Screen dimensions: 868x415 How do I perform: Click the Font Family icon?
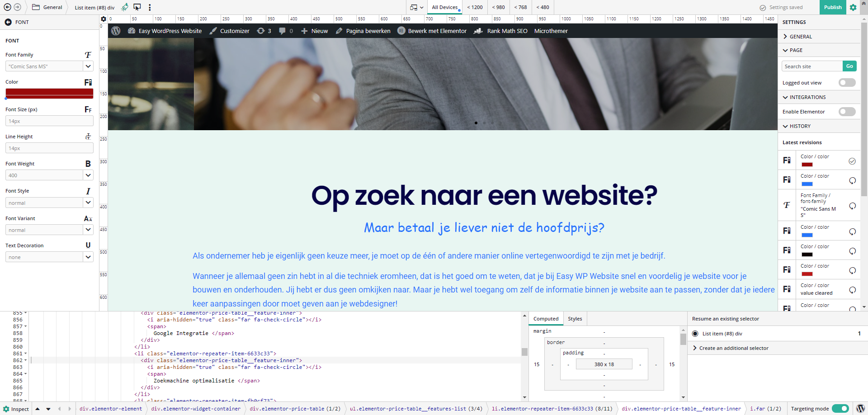[88, 55]
